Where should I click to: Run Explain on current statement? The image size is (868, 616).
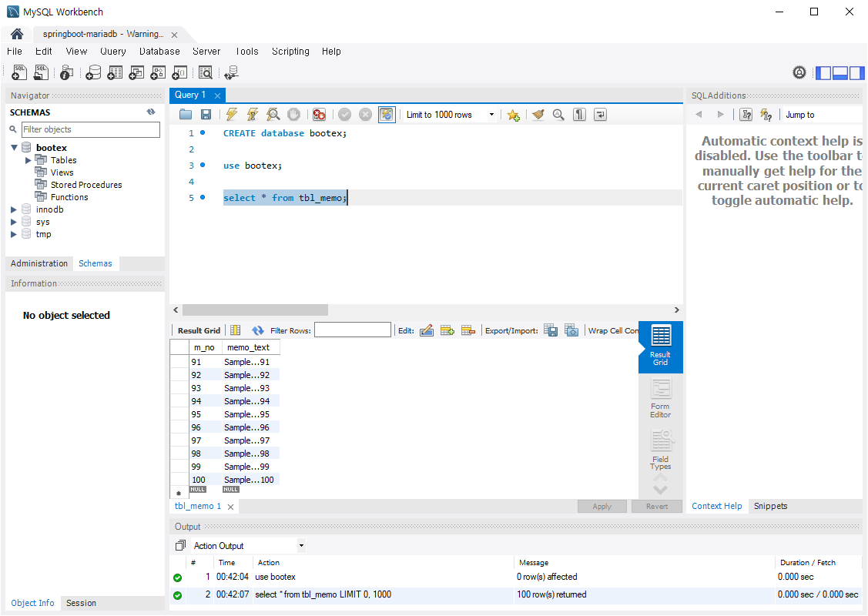tap(273, 115)
